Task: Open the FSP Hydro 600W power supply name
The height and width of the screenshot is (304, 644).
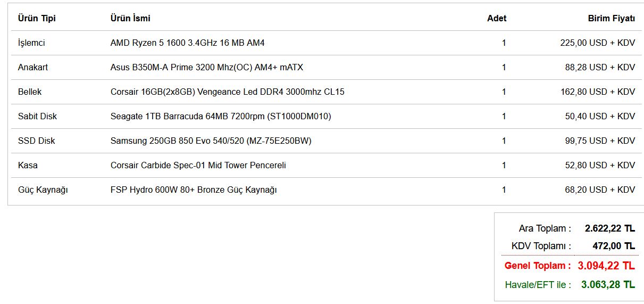Action: (x=194, y=190)
